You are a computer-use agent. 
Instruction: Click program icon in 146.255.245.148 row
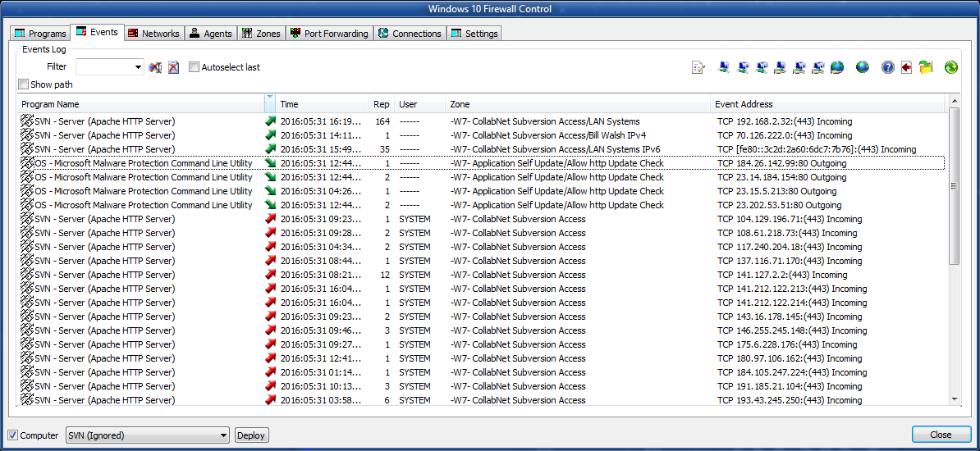27,330
